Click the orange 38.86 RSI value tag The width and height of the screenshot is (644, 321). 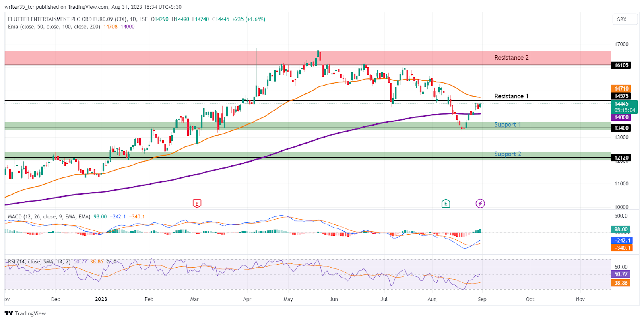point(621,283)
